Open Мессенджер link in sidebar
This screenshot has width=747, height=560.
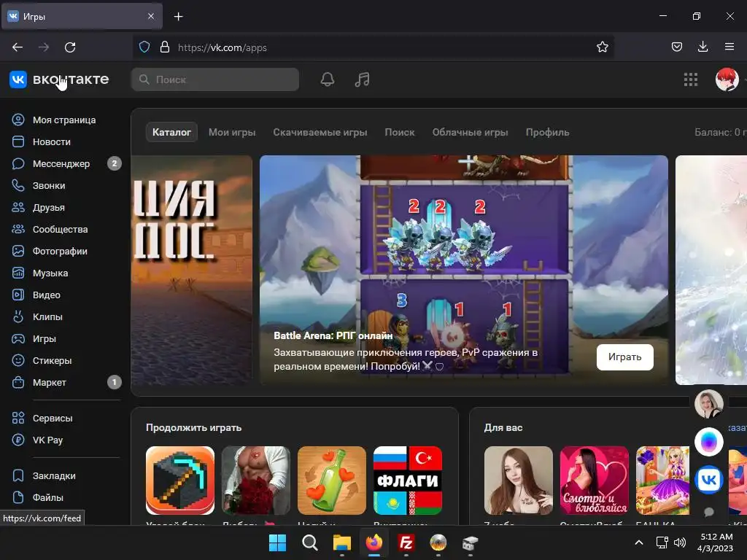[x=61, y=164]
